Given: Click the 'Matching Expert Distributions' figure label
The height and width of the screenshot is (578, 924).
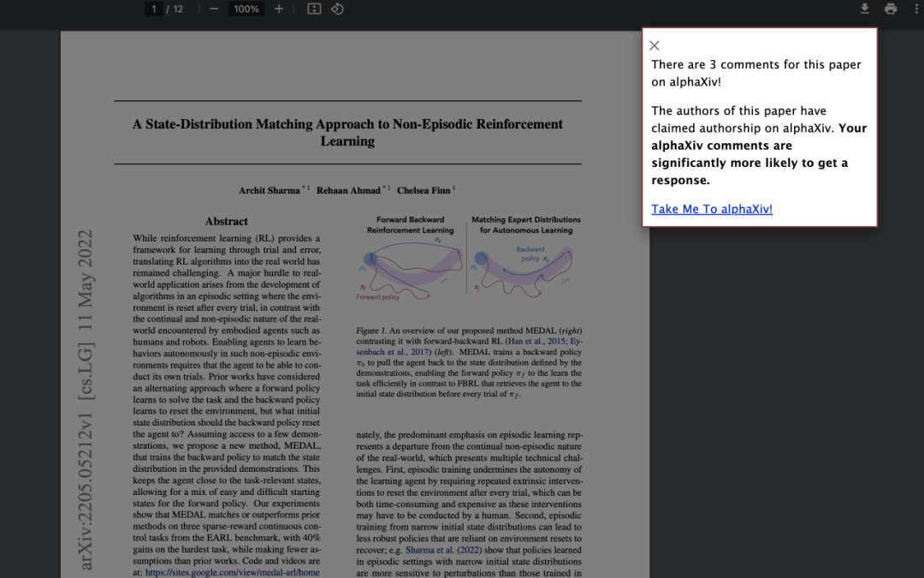Looking at the screenshot, I should tap(525, 224).
